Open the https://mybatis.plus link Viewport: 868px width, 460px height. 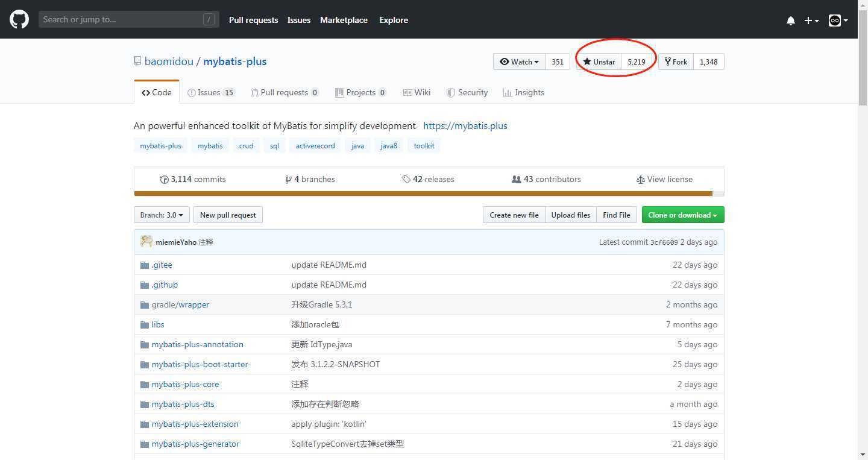(x=465, y=126)
